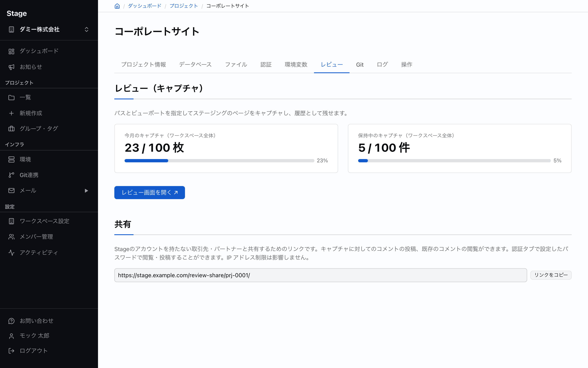Image resolution: width=588 pixels, height=368 pixels.
Task: Follow the プロジェクト breadcrumb link
Action: point(184,6)
